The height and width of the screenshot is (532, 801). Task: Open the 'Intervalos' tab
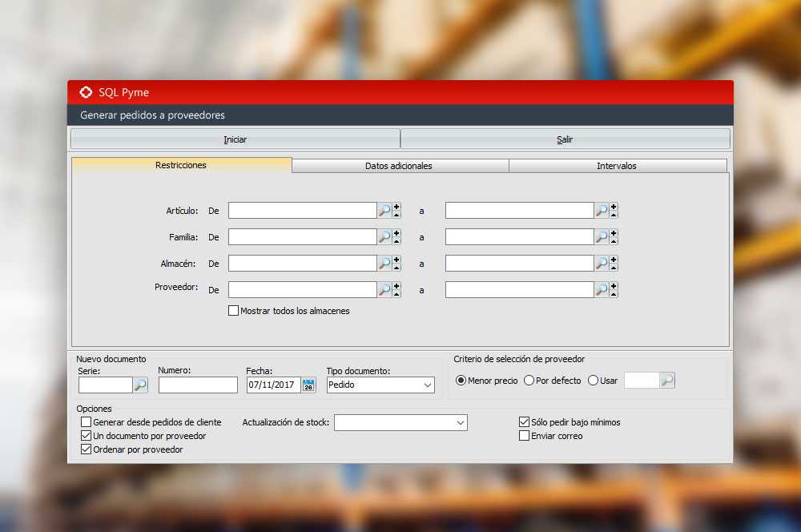tap(616, 166)
